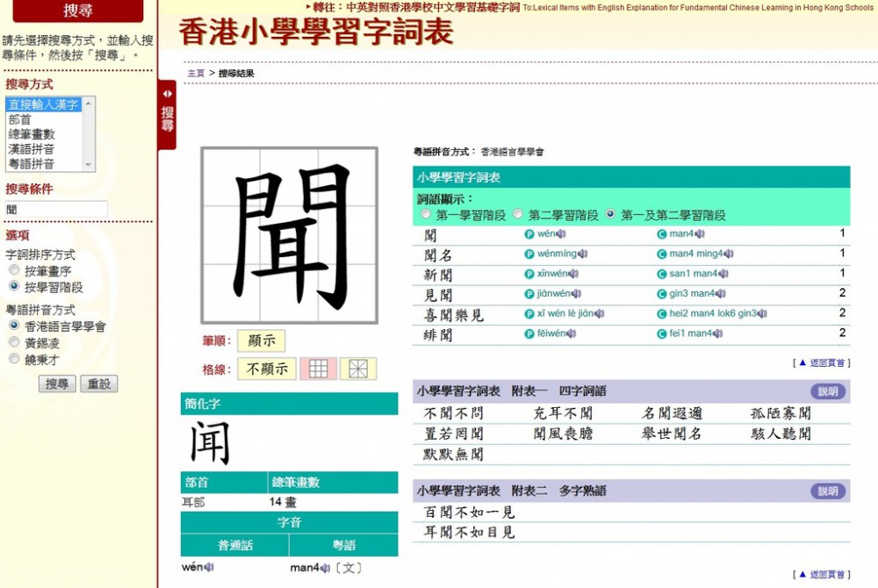This screenshot has height=588, width=878.
Task: Open 說明 for 四字詞語 appendix
Action: [x=827, y=391]
